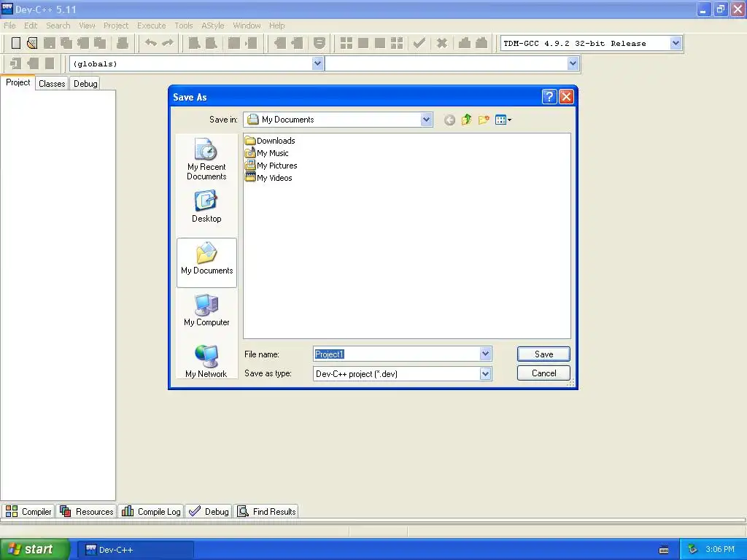Open the Find Results bottom tab
747x560 pixels.
point(266,511)
